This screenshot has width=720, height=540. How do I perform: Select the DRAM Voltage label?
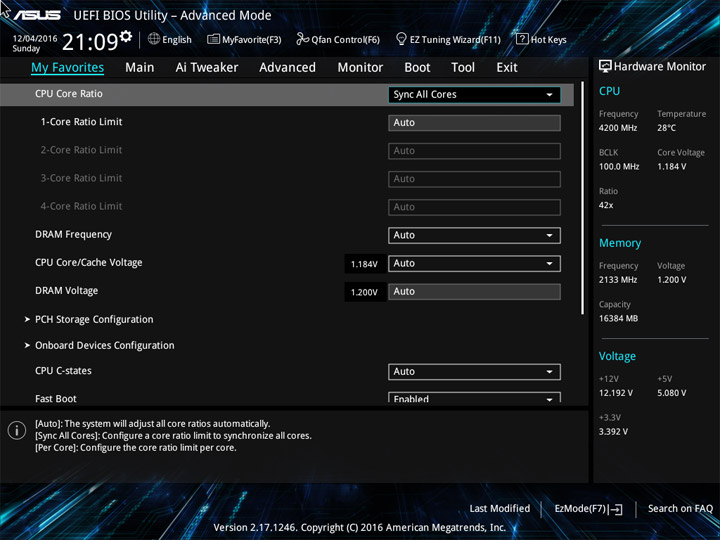click(x=67, y=291)
